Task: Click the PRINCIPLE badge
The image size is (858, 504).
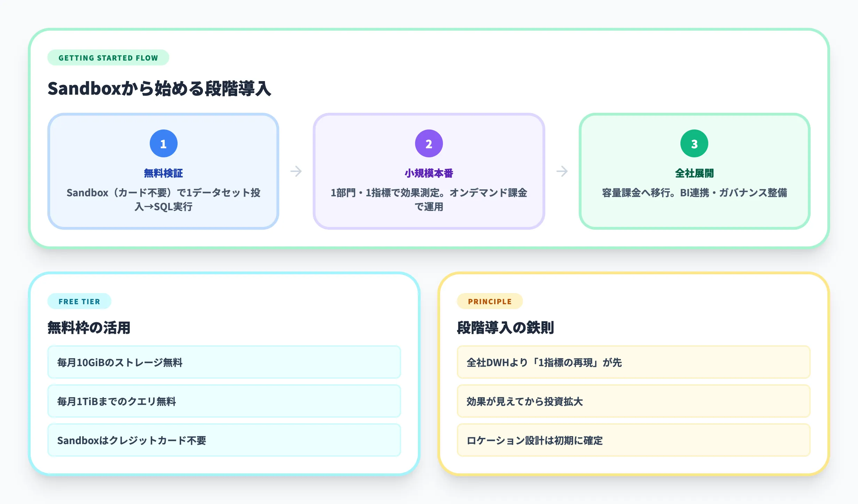Action: pyautogui.click(x=489, y=301)
